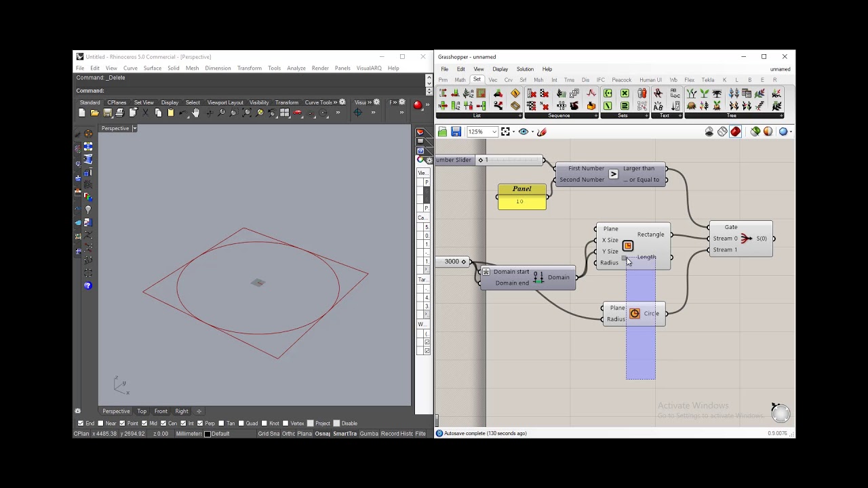The height and width of the screenshot is (488, 868).
Task: Toggle Gumball in the Rhino status bar
Action: 369,434
